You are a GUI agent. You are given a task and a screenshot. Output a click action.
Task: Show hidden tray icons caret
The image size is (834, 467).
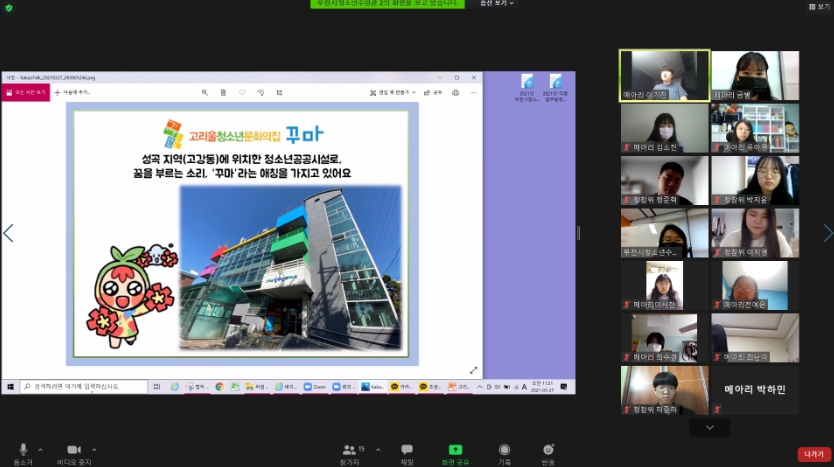tap(479, 387)
